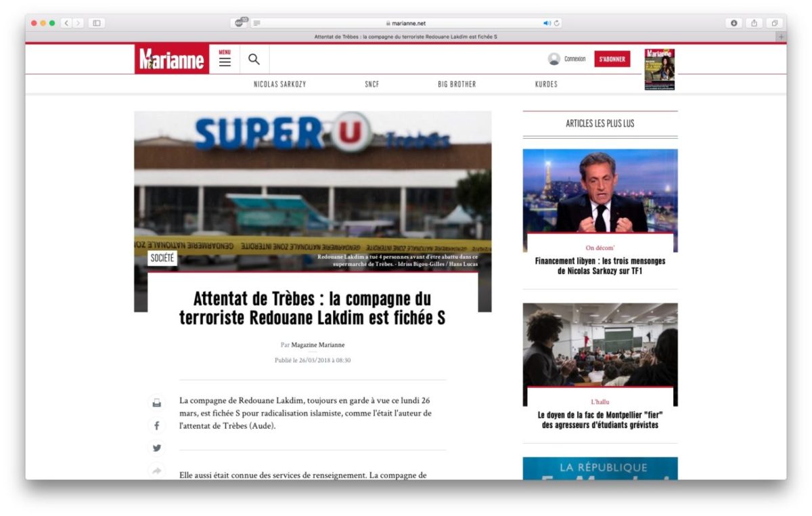Print the article using the printer icon

tap(156, 403)
